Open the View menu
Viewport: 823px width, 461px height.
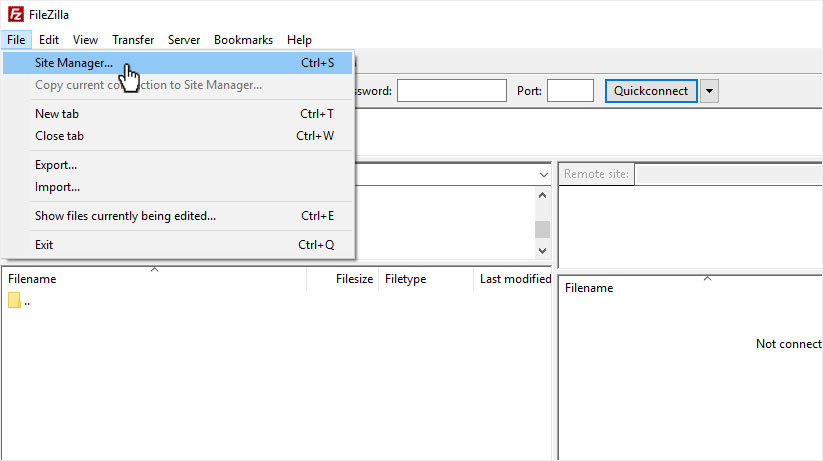pyautogui.click(x=85, y=40)
